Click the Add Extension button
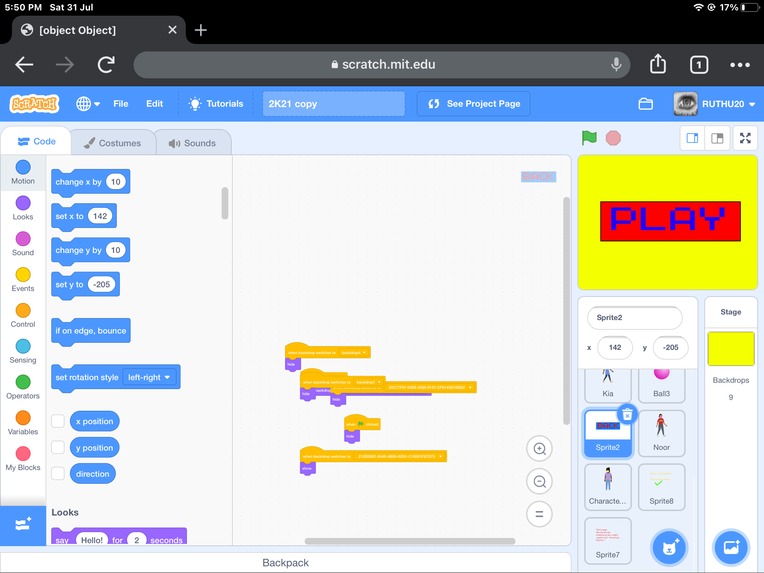Image resolution: width=764 pixels, height=573 pixels. point(23,525)
